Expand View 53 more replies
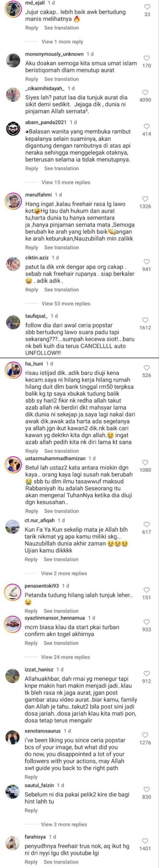The height and width of the screenshot is (868, 159). (66, 304)
